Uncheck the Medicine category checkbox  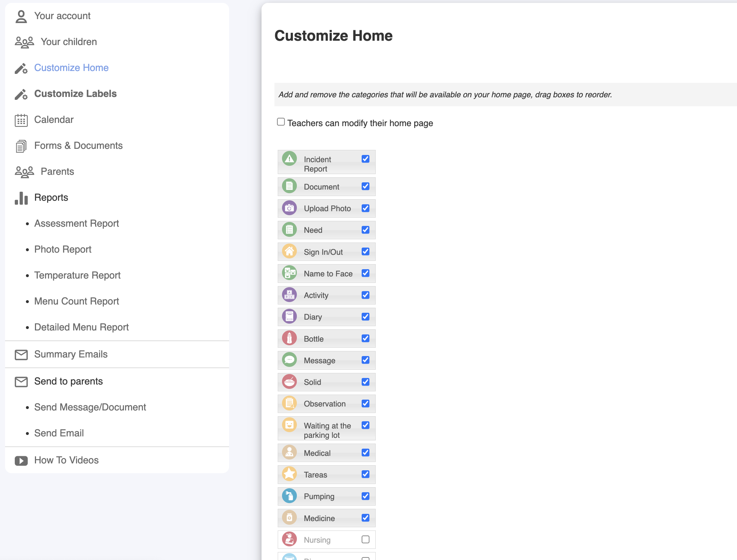pos(365,518)
